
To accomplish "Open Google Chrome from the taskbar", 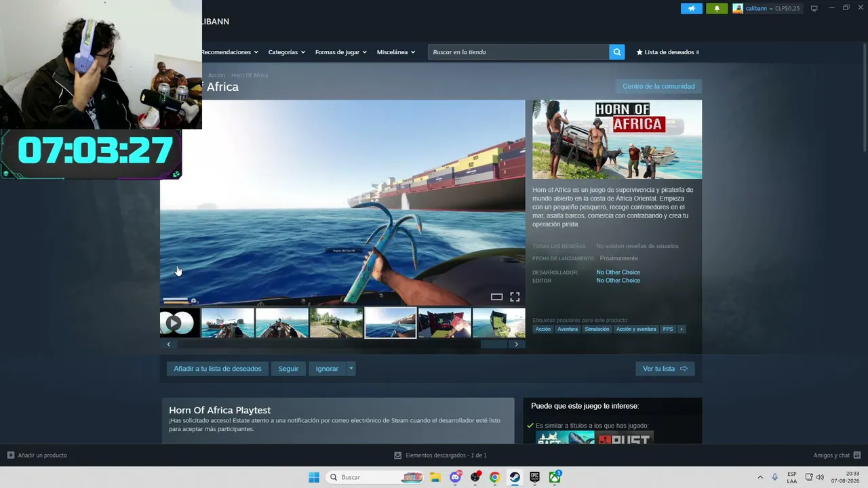I will tap(495, 477).
